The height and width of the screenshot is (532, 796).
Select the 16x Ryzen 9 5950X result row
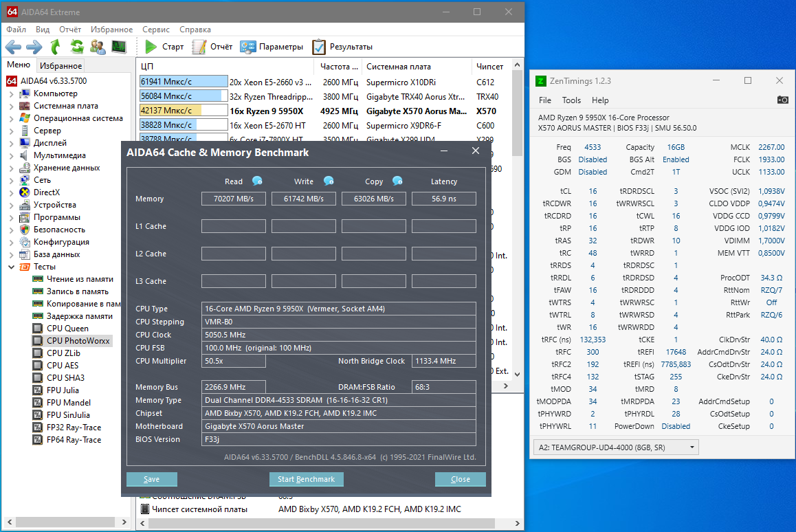[325, 111]
